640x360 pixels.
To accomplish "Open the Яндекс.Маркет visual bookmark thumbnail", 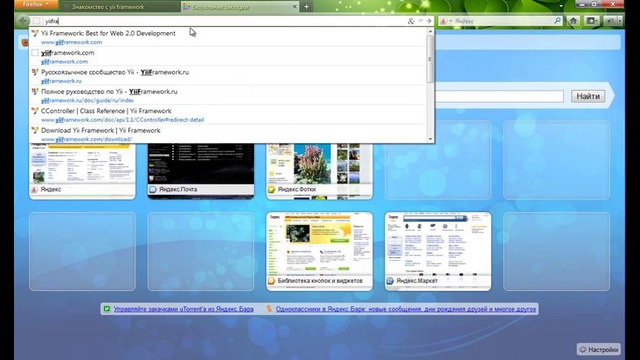I will pyautogui.click(x=438, y=251).
